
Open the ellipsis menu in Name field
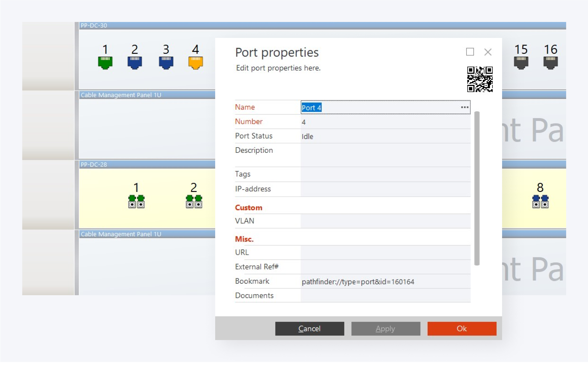pyautogui.click(x=464, y=107)
